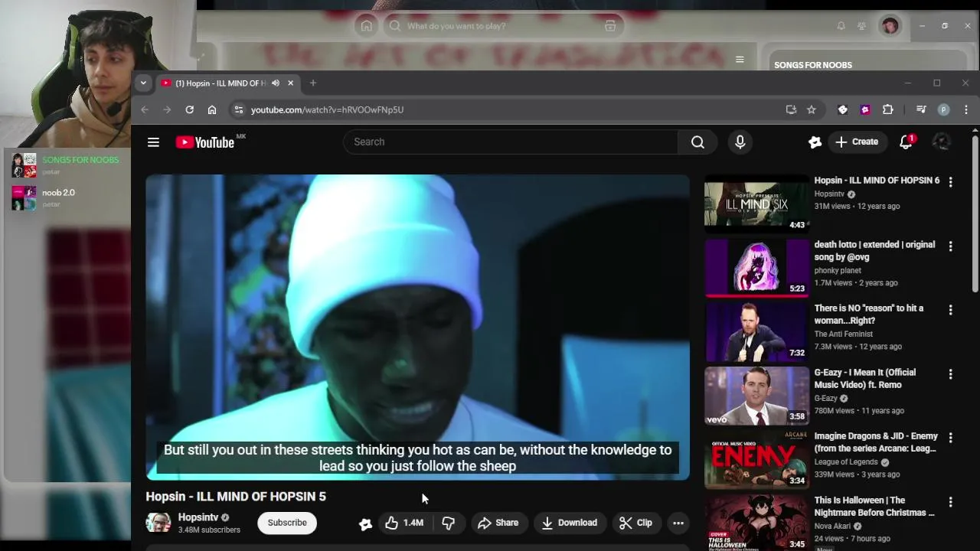Click the video player to pause
The image size is (980, 551).
point(417,327)
